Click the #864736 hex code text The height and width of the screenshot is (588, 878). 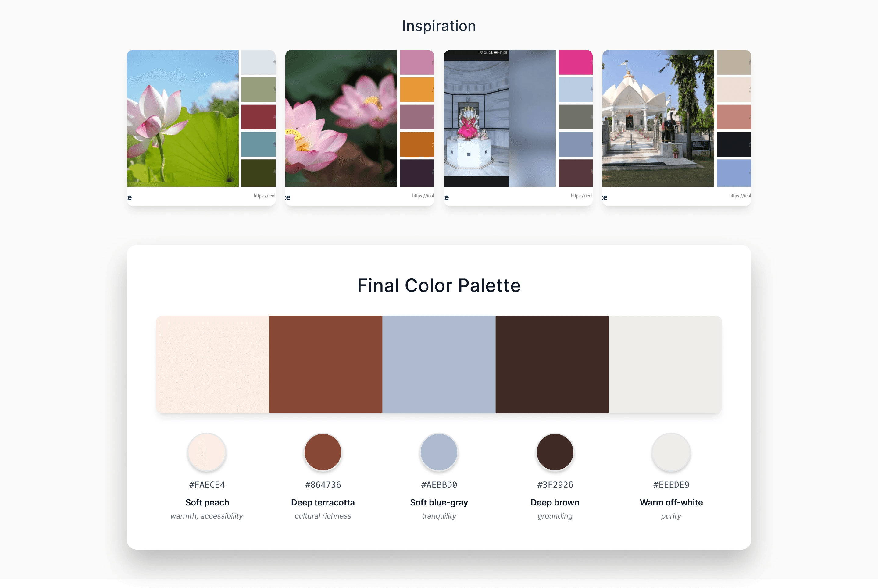323,484
